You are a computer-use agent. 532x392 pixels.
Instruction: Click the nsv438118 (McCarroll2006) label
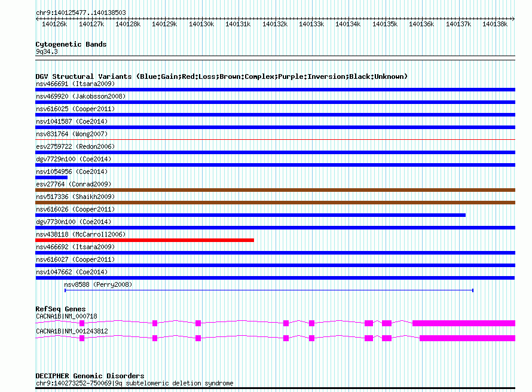click(x=81, y=234)
